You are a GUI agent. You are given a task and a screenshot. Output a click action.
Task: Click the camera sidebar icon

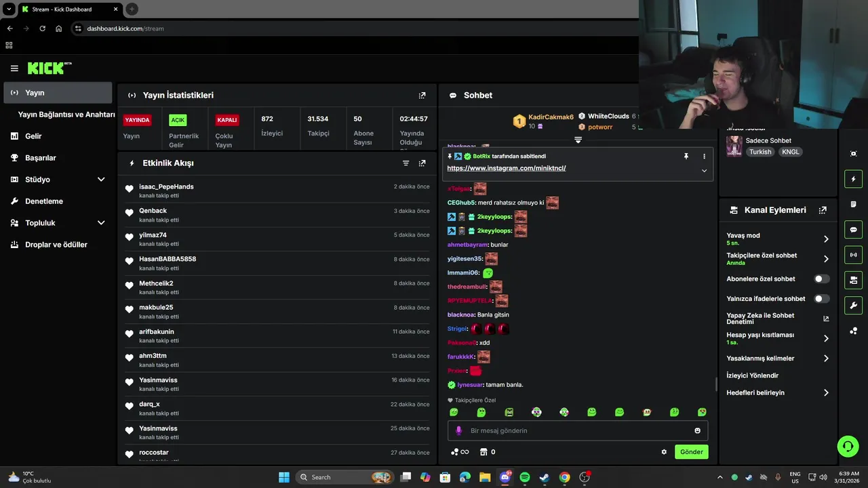click(x=853, y=279)
